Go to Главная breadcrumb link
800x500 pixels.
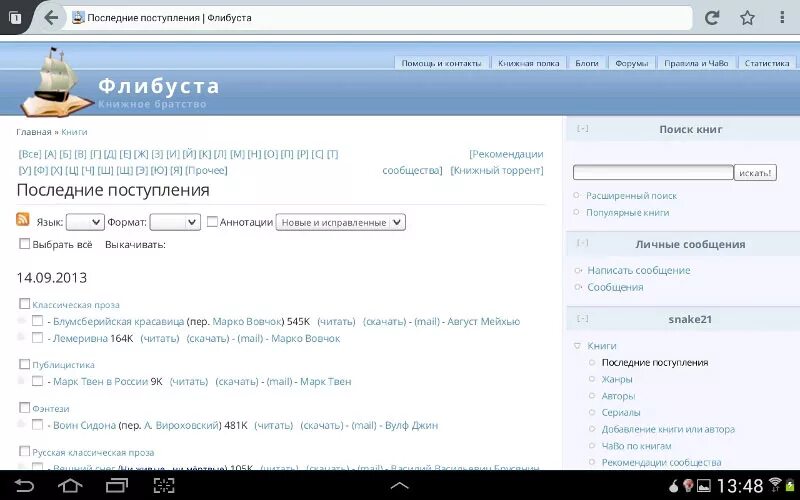(34, 132)
